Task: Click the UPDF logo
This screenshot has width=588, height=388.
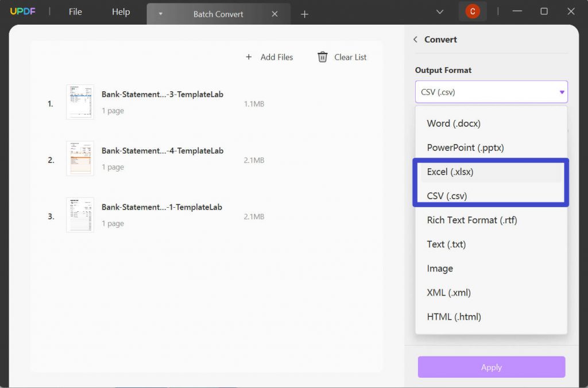Action: click(23, 11)
